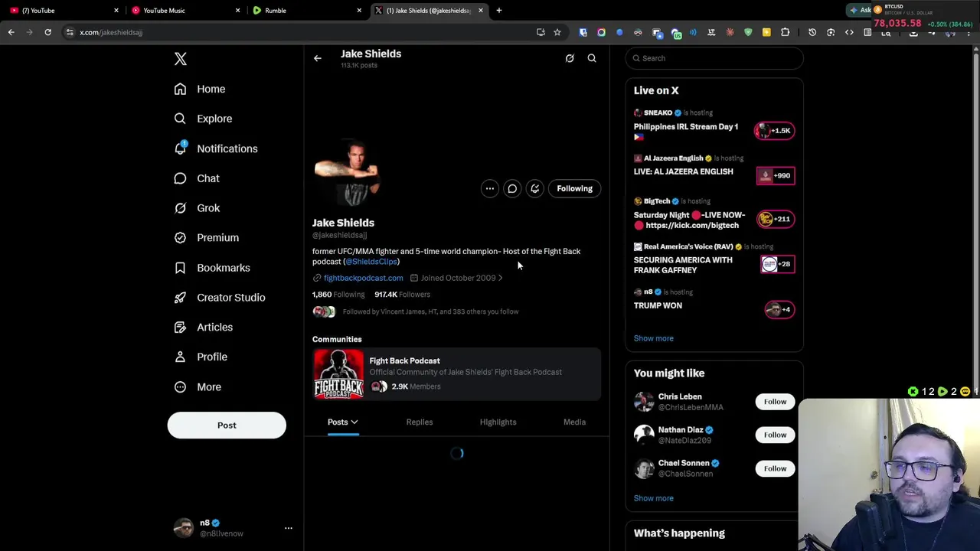Open browser history clock icon
This screenshot has height=551, width=980.
point(812,32)
